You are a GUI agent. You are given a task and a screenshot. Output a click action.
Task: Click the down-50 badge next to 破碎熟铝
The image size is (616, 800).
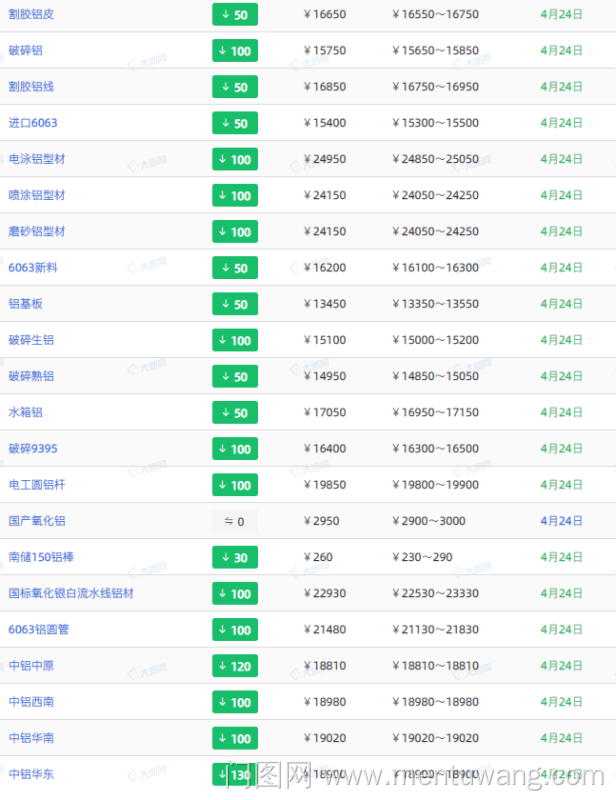click(x=235, y=377)
